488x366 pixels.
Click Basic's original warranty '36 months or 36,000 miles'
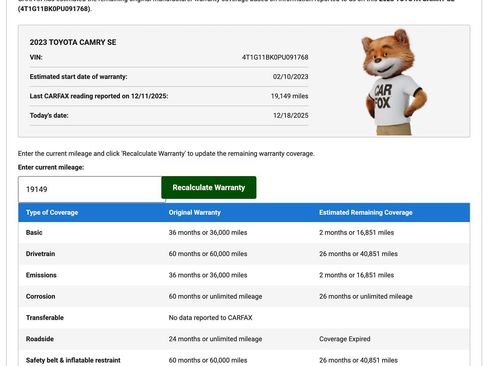[x=208, y=232]
